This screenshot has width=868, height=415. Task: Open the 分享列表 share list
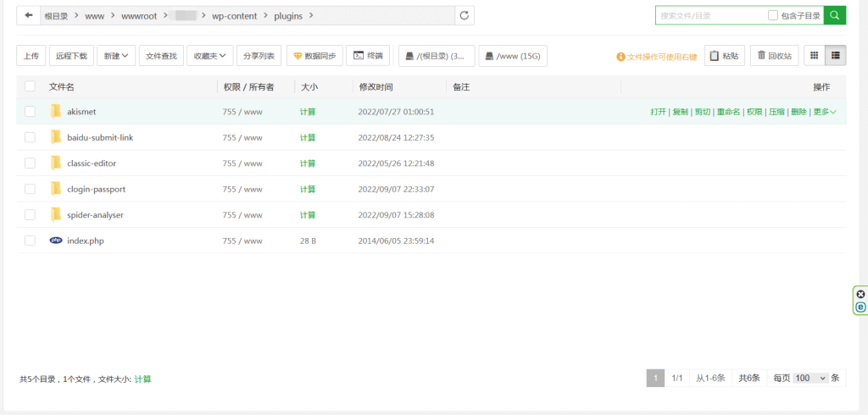tap(259, 55)
